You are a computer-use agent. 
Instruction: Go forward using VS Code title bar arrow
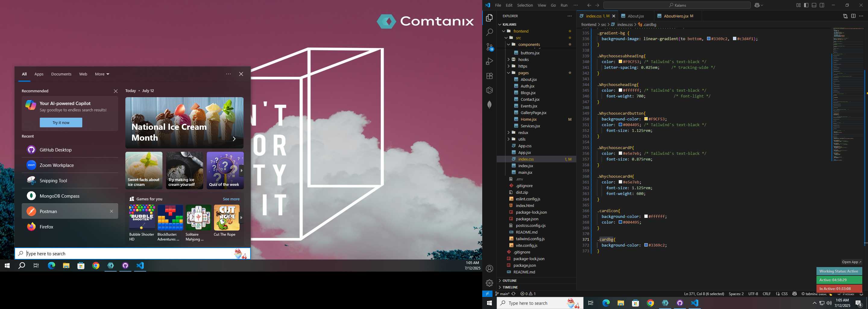coord(597,5)
